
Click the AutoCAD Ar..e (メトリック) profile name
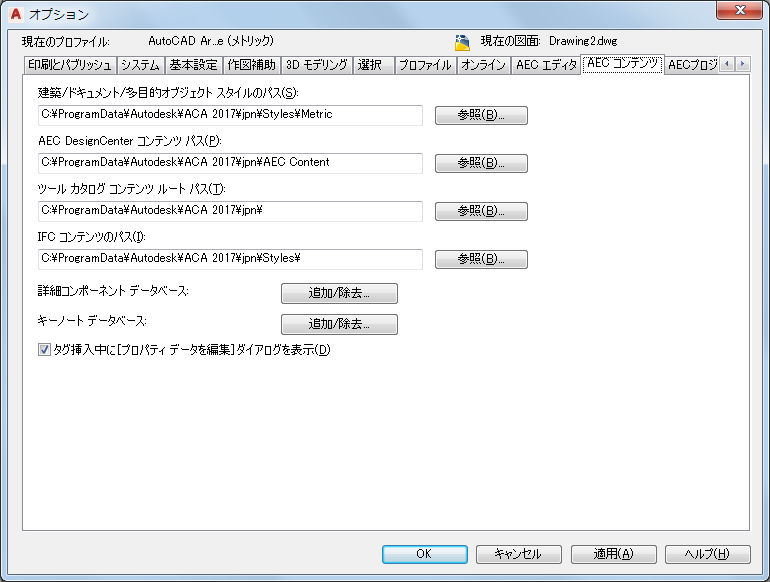pyautogui.click(x=211, y=41)
